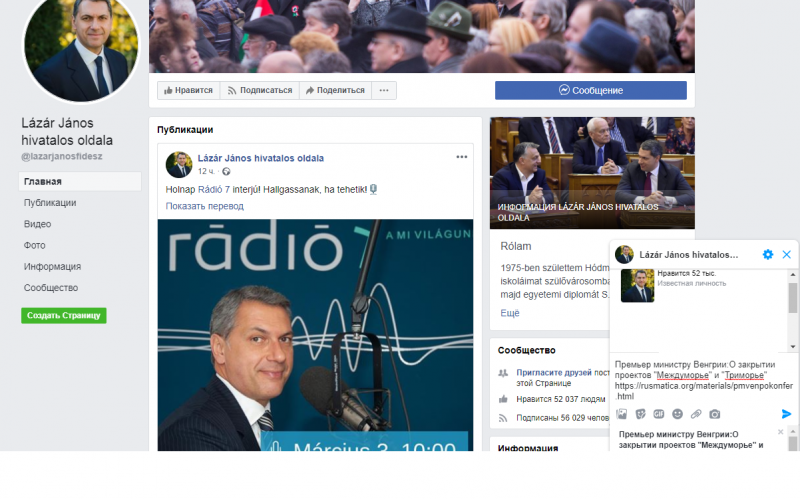Open the Rádió 7 interview post image
Viewport: 800px width, 499px height.
[x=315, y=335]
